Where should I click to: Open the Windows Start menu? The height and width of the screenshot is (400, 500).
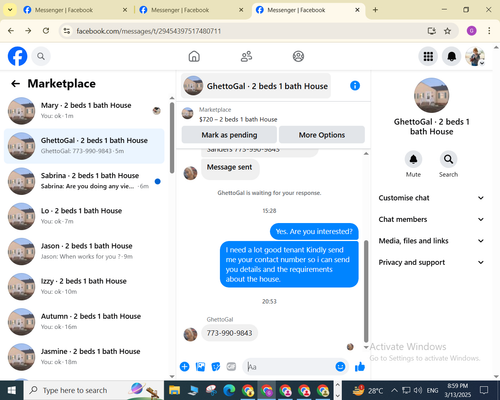pos(12,390)
